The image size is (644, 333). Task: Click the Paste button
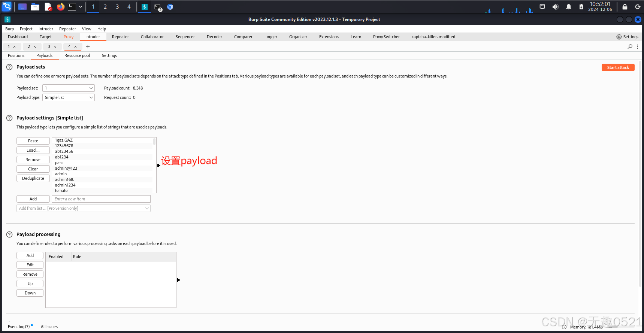[33, 141]
